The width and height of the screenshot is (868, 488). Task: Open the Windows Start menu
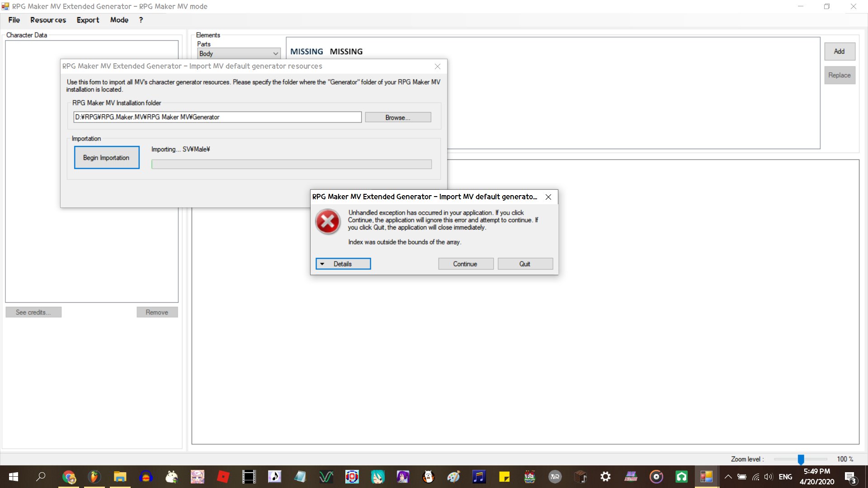click(14, 477)
